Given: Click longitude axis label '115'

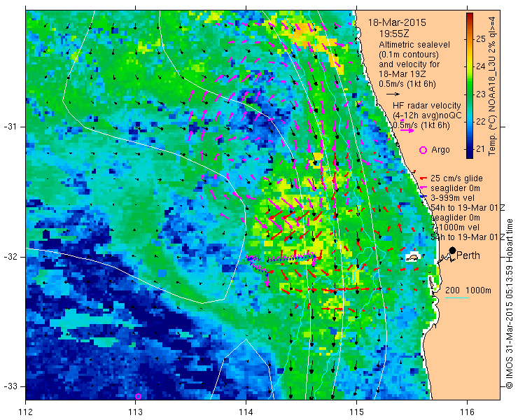Looking at the screenshot, I should tap(356, 412).
